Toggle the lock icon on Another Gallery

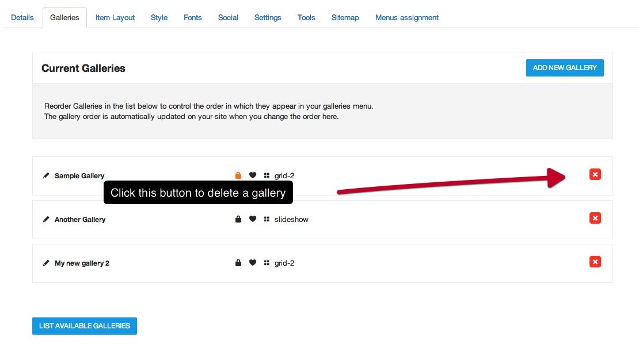238,219
